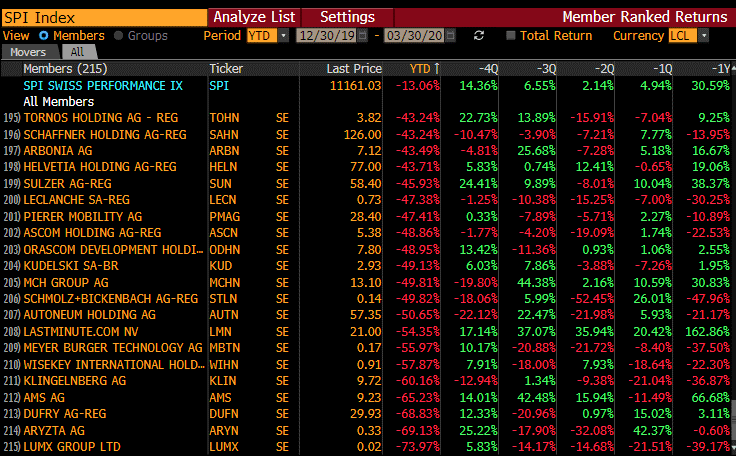Click Schaffner last price 126.00
The image size is (736, 456).
[x=362, y=134]
